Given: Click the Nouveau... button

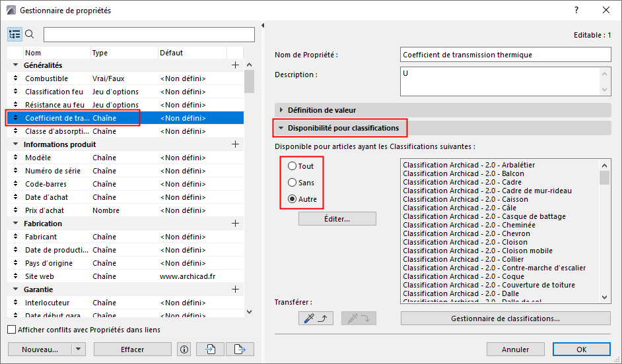Looking at the screenshot, I should pos(40,349).
